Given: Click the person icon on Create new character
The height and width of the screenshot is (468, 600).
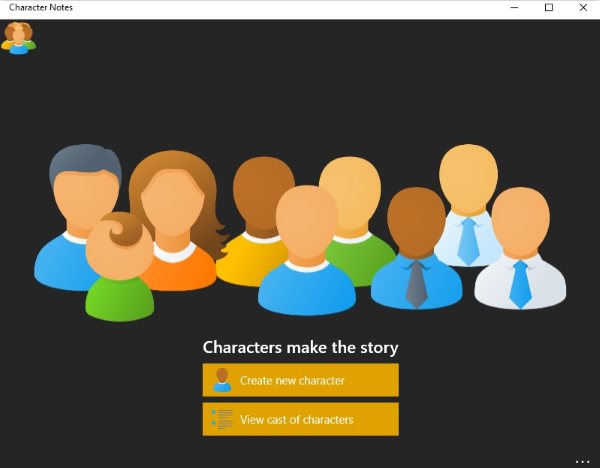Looking at the screenshot, I should 222,380.
